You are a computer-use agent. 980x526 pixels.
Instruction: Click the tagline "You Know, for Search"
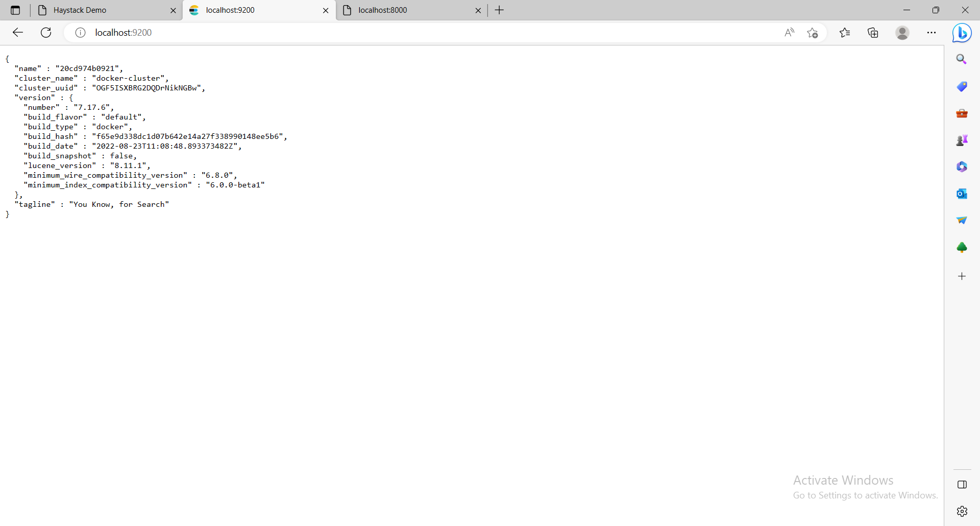tap(119, 204)
